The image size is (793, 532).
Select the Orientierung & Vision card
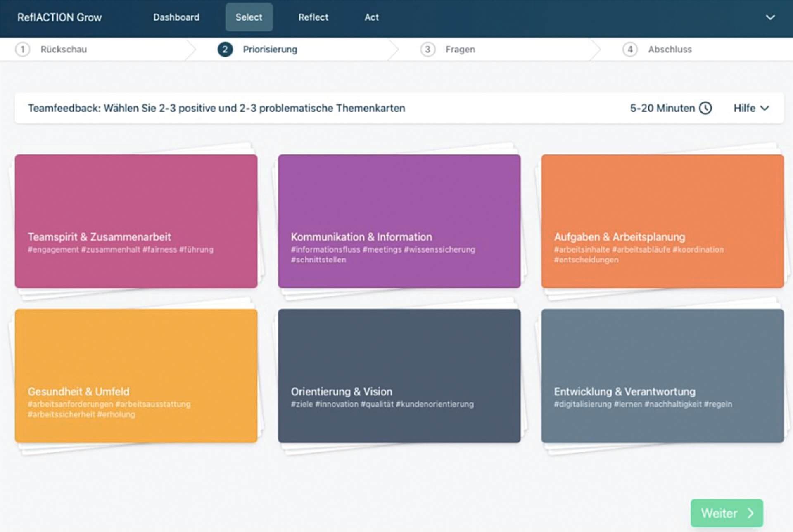coord(399,376)
